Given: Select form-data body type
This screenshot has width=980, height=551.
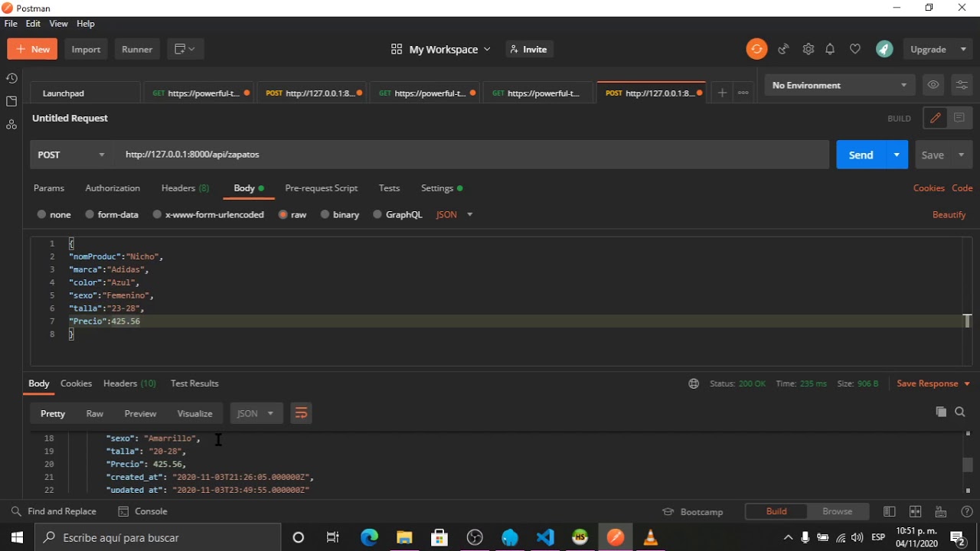Looking at the screenshot, I should pos(112,214).
